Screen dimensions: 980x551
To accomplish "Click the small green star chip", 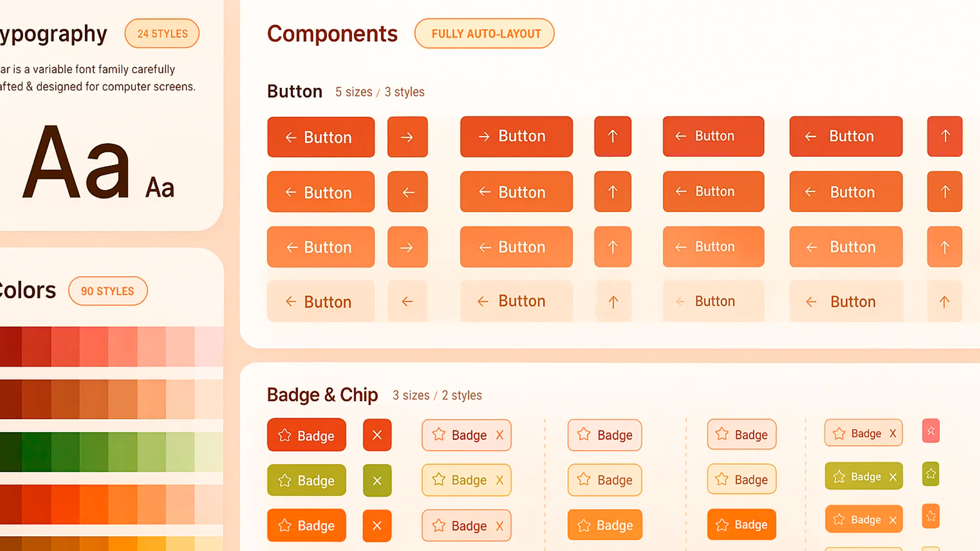I will tap(931, 474).
